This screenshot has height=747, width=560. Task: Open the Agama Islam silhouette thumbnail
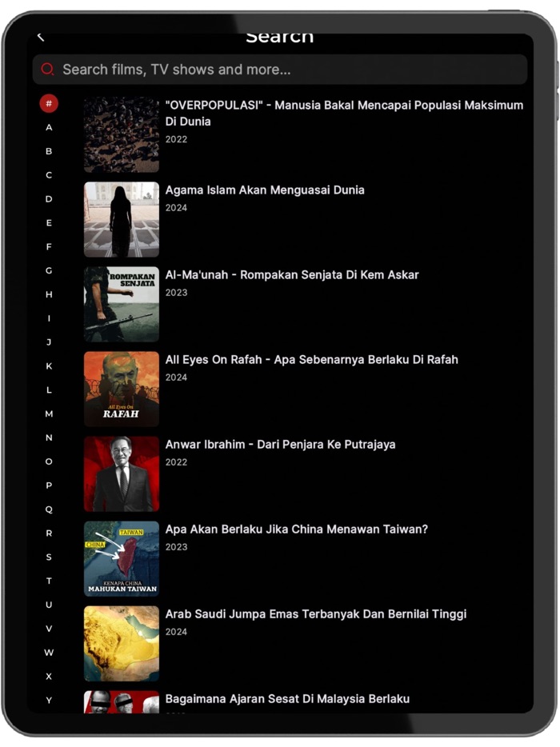122,220
